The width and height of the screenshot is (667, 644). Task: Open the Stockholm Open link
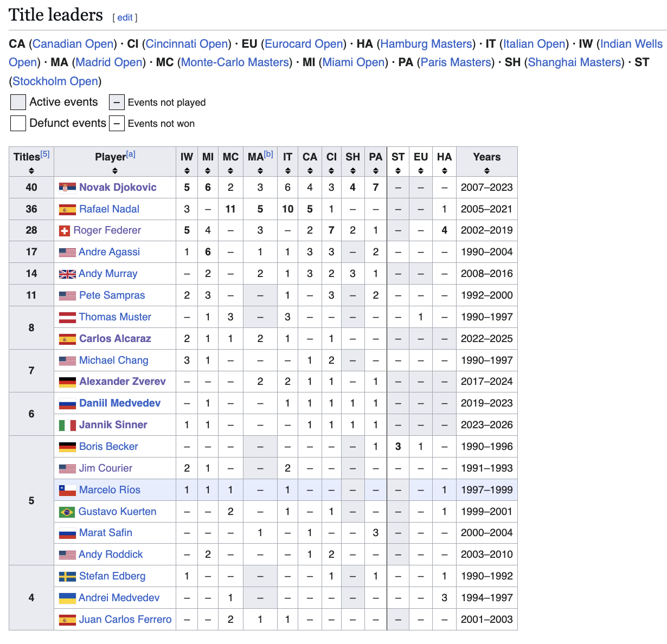[55, 81]
